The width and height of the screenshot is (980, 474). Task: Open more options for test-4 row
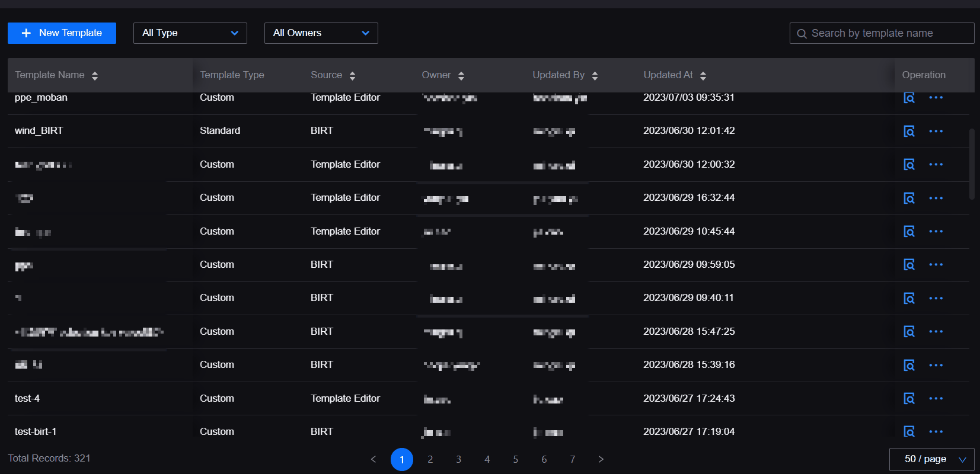936,399
